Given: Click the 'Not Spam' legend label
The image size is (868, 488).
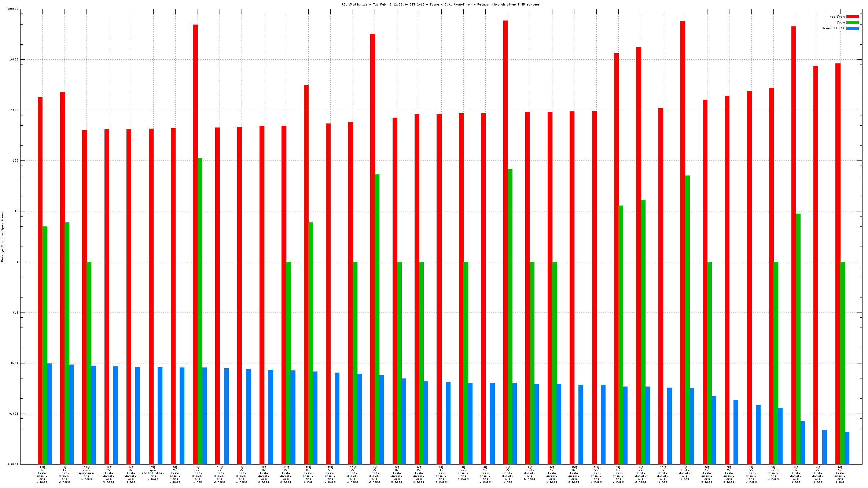Looking at the screenshot, I should tap(837, 16).
